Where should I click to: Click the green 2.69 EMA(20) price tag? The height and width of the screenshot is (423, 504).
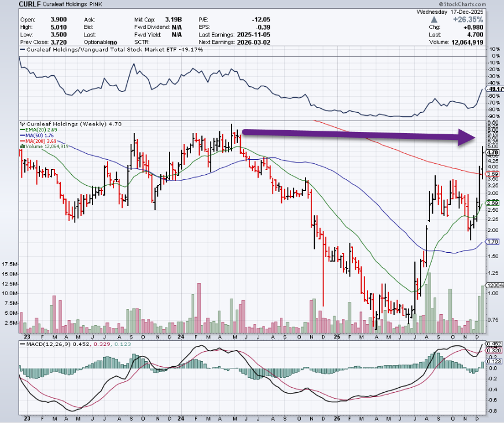click(493, 203)
